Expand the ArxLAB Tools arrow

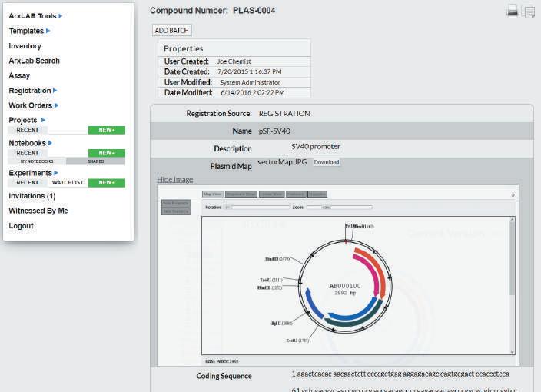(61, 16)
